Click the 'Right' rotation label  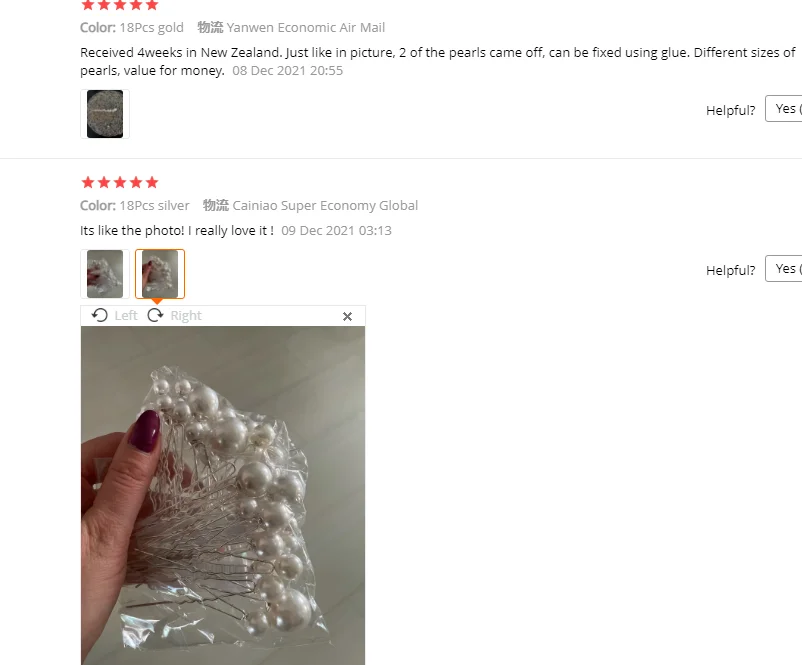point(186,316)
